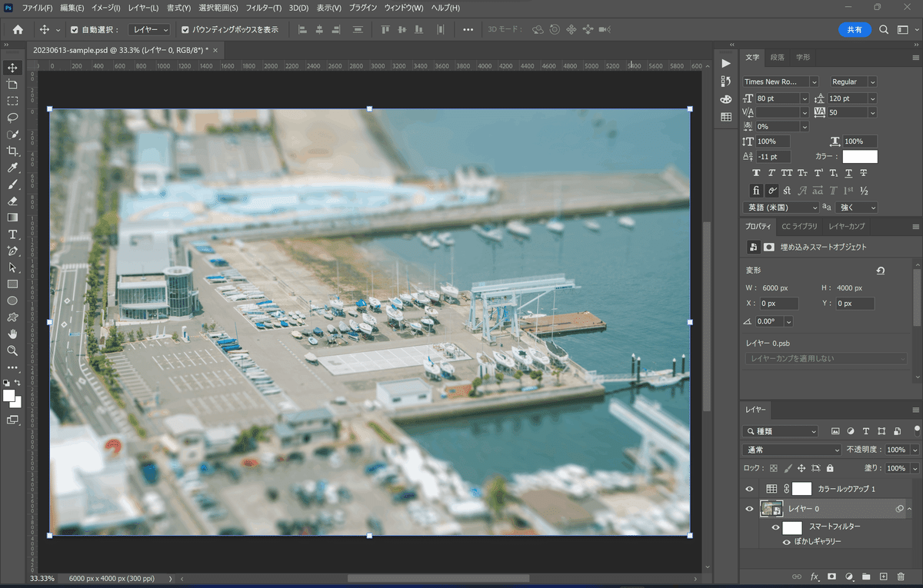This screenshot has height=588, width=923.
Task: Switch to the 段落 tab
Action: click(778, 57)
